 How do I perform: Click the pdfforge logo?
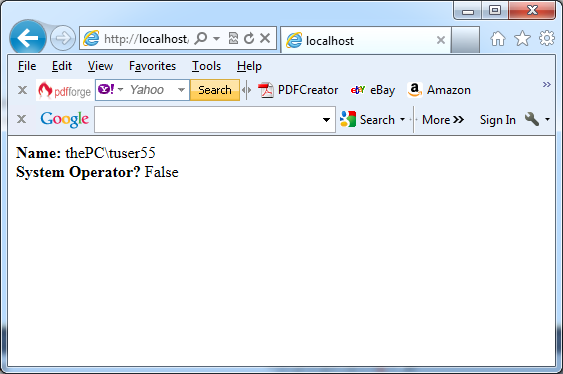[x=64, y=90]
